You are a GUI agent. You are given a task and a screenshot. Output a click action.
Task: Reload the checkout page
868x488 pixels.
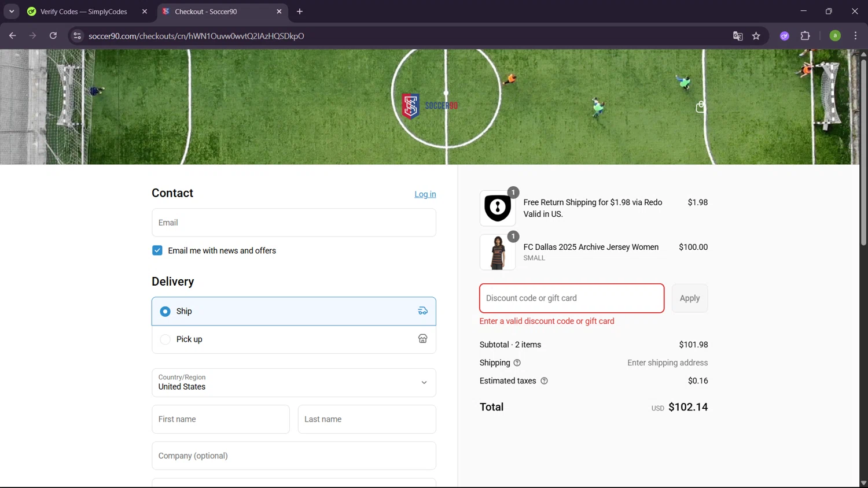pyautogui.click(x=53, y=36)
